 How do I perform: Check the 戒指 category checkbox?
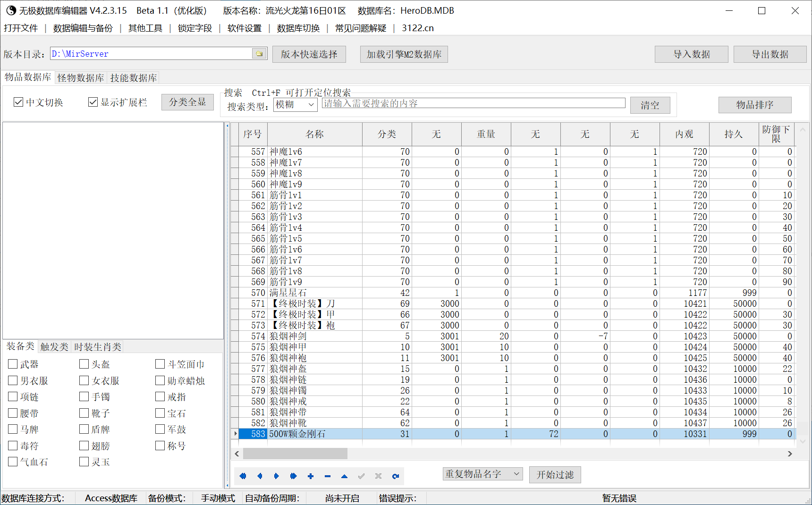click(x=160, y=396)
